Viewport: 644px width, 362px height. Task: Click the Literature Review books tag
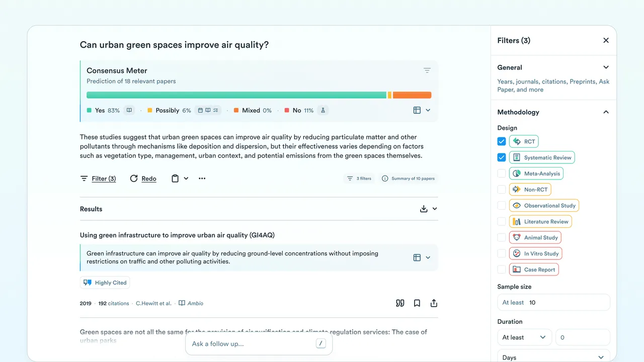pyautogui.click(x=541, y=221)
